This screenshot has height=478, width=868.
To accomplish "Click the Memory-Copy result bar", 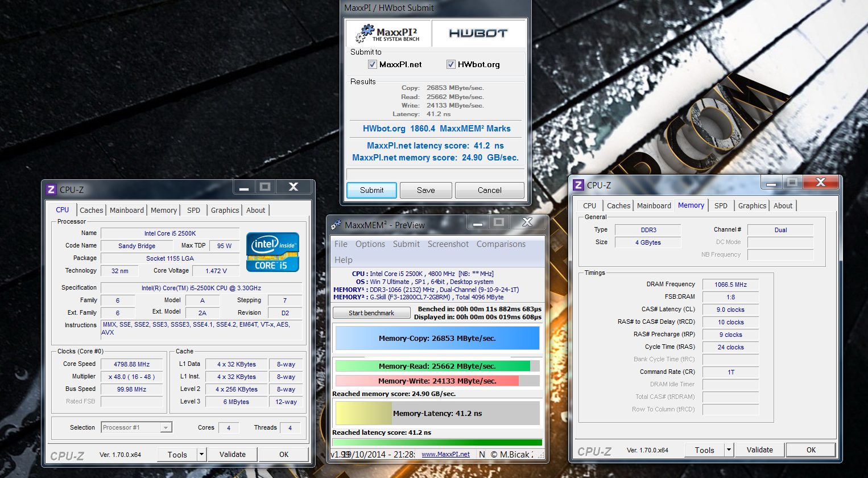I will click(x=437, y=338).
